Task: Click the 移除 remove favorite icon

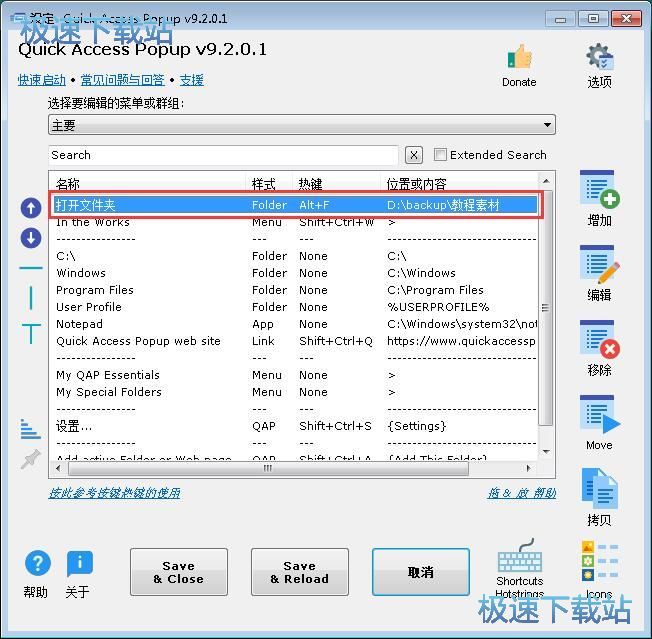Action: point(600,338)
